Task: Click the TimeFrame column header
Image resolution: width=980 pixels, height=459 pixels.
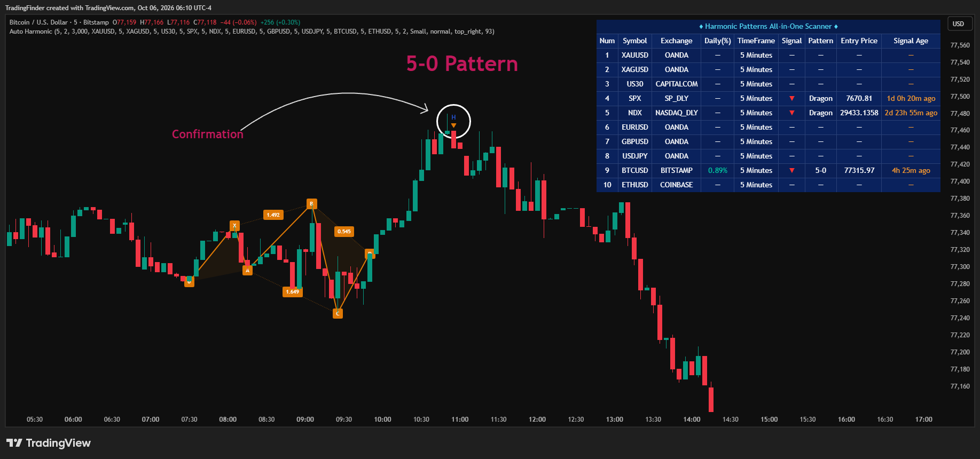Action: pos(756,41)
